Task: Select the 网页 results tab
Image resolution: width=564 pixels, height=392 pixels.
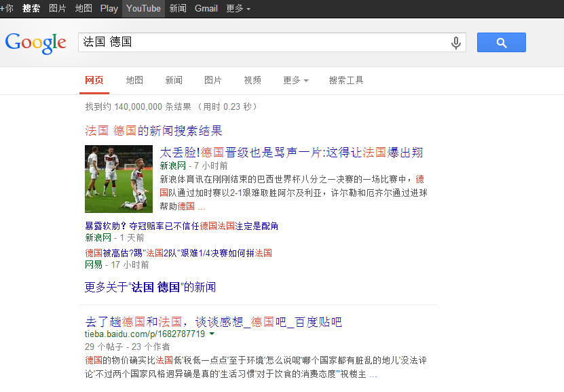Action: pyautogui.click(x=94, y=80)
